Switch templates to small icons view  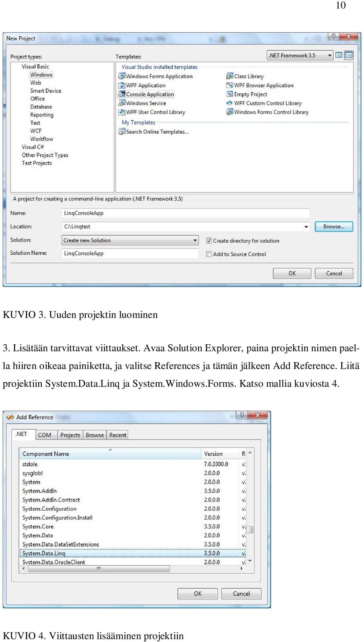coord(349,55)
